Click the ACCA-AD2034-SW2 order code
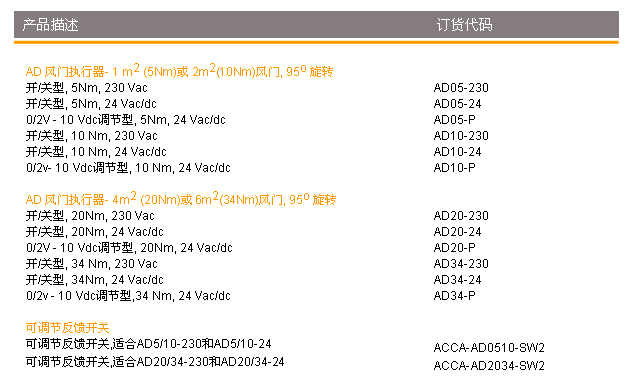633x387 pixels. [489, 366]
